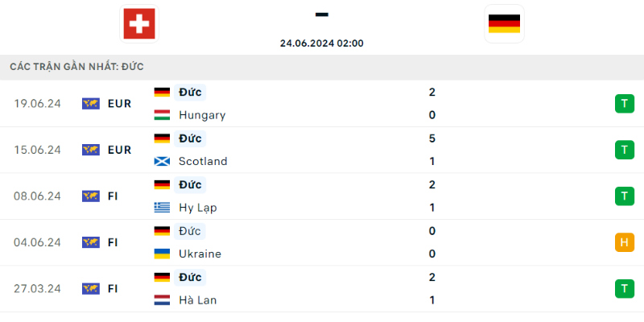
Task: Click the Germany flag team logo at top
Action: (504, 24)
